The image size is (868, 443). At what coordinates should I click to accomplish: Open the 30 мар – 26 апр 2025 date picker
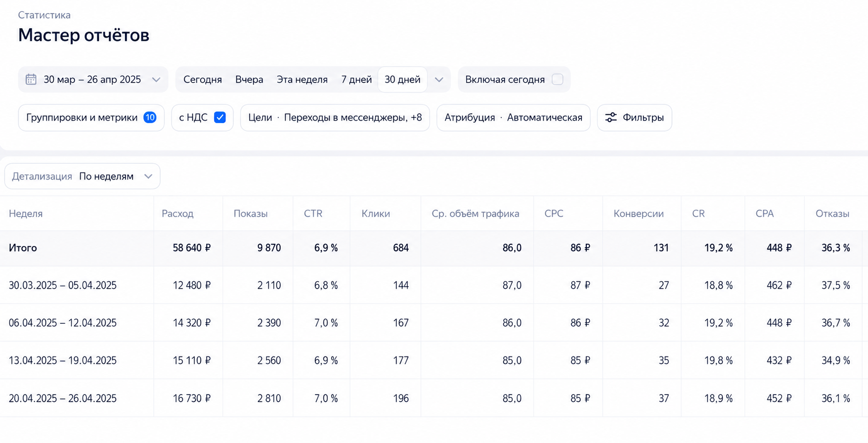point(93,80)
